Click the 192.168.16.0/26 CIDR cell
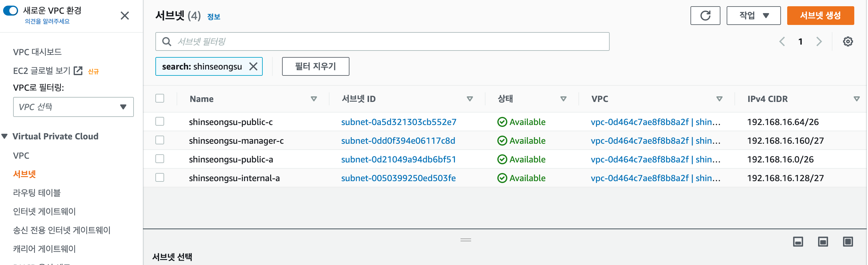 click(780, 159)
